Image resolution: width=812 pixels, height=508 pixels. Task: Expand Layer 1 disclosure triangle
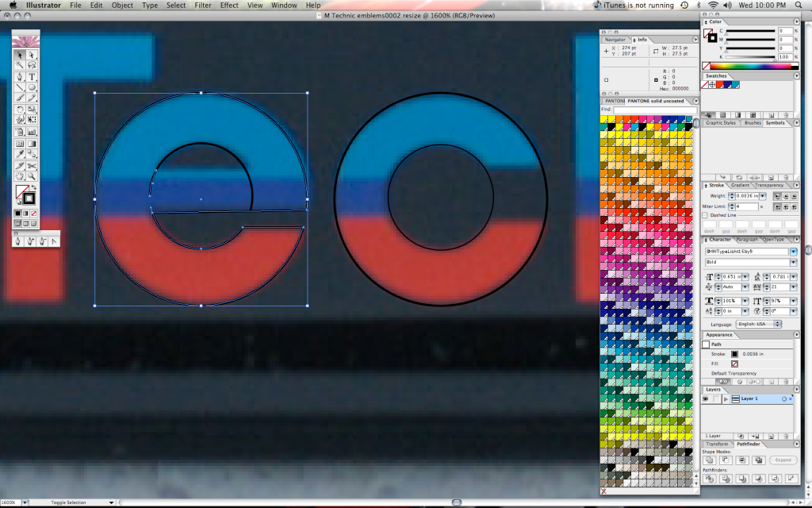(x=726, y=398)
